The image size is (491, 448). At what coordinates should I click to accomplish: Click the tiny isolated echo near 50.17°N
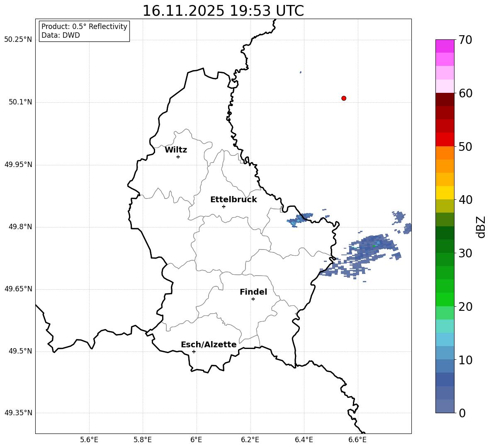tap(301, 72)
